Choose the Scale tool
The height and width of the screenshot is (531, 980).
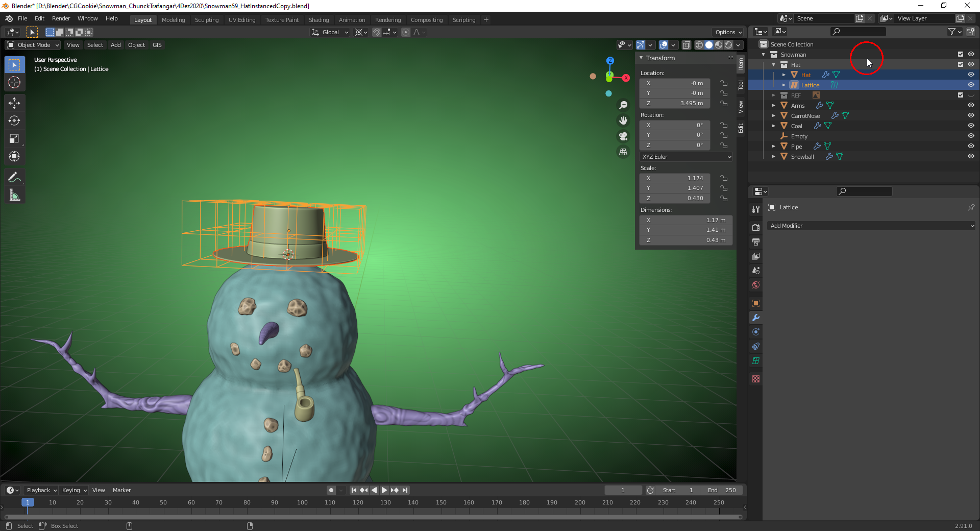pos(14,139)
